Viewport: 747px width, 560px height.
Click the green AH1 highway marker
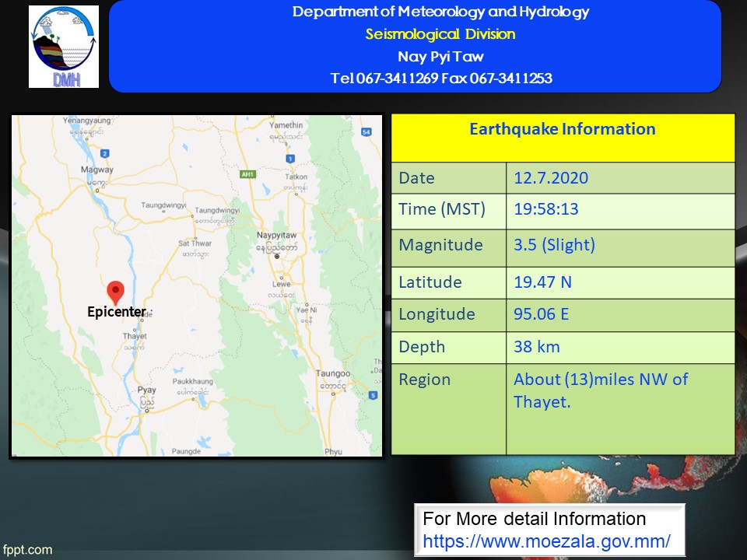point(247,174)
